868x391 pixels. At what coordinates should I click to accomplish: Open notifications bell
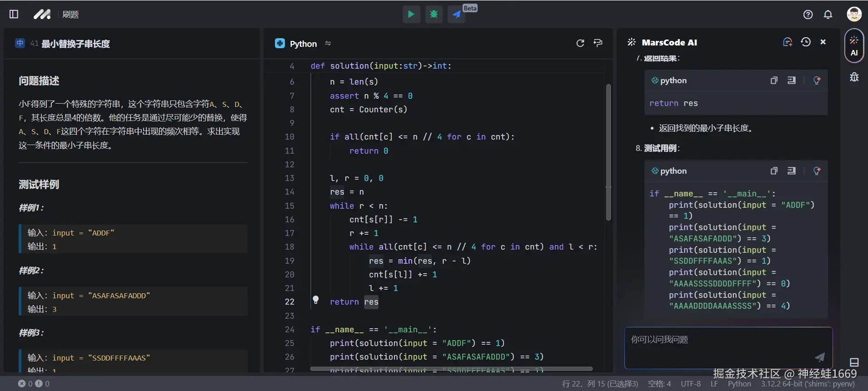point(828,15)
